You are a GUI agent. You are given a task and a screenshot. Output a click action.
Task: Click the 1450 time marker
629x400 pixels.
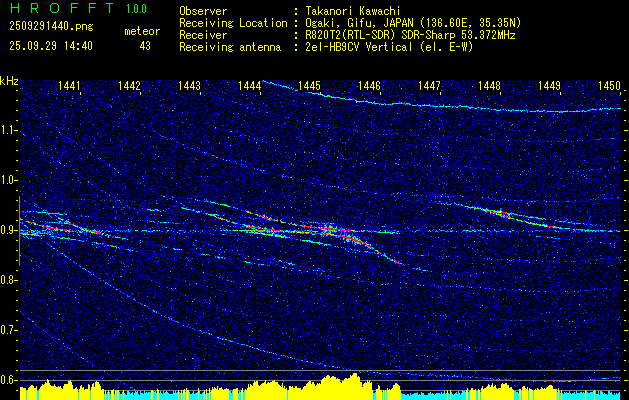(609, 85)
